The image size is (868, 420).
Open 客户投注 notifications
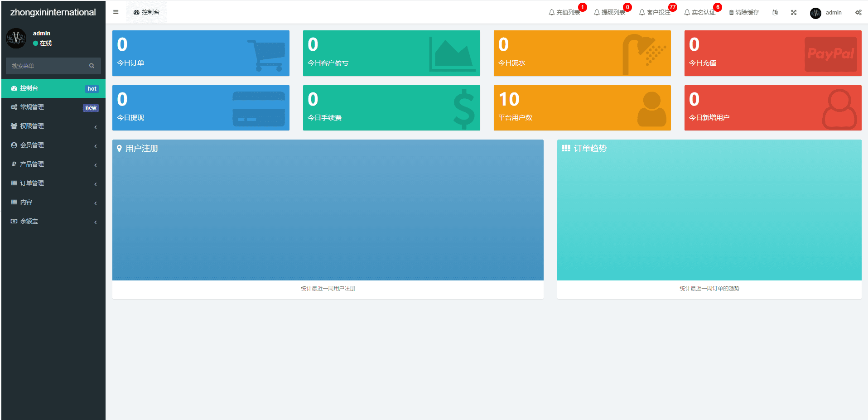point(655,12)
